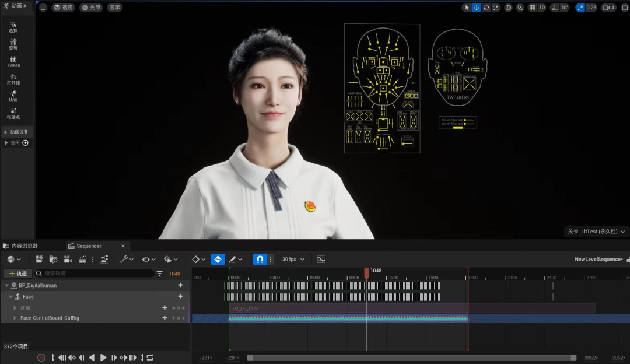Open the 30 fps frame rate dropdown

click(292, 259)
